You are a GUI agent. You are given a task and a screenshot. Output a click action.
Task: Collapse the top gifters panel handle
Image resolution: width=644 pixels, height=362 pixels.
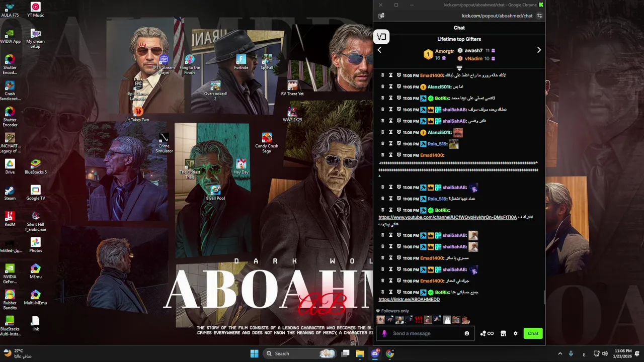(x=459, y=68)
